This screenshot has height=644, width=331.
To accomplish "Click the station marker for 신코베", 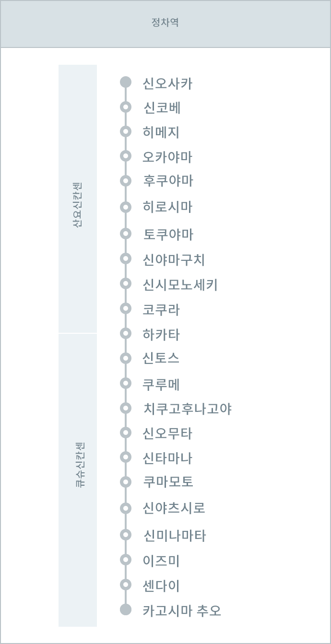I will [x=126, y=107].
